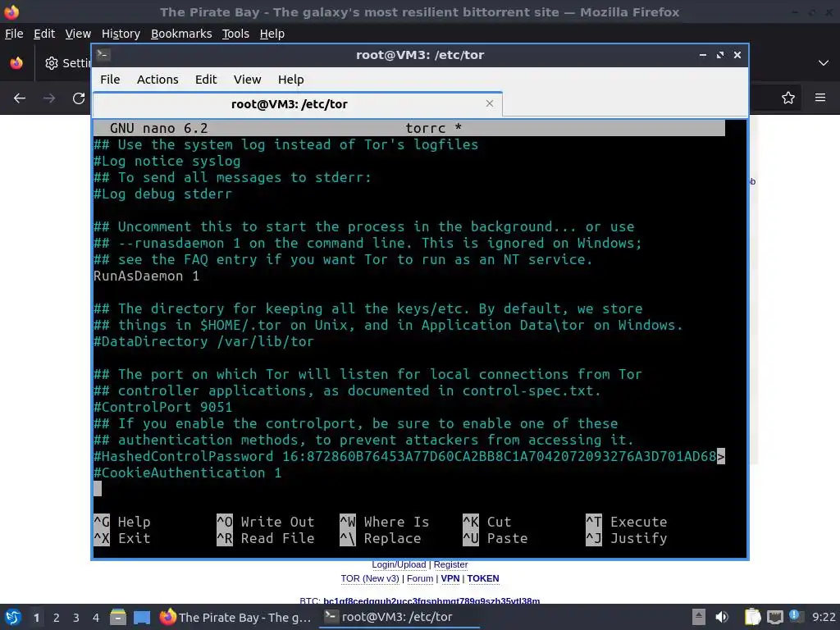
Task: Click Firefox's forward navigation arrow
Action: 48,98
